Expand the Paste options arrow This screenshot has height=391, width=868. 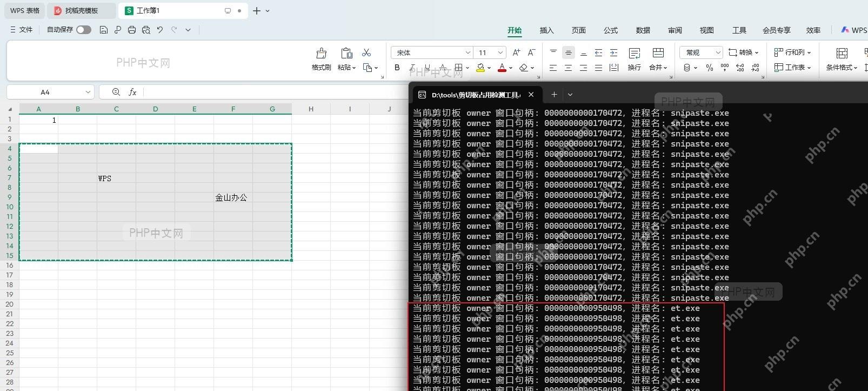pyautogui.click(x=353, y=68)
